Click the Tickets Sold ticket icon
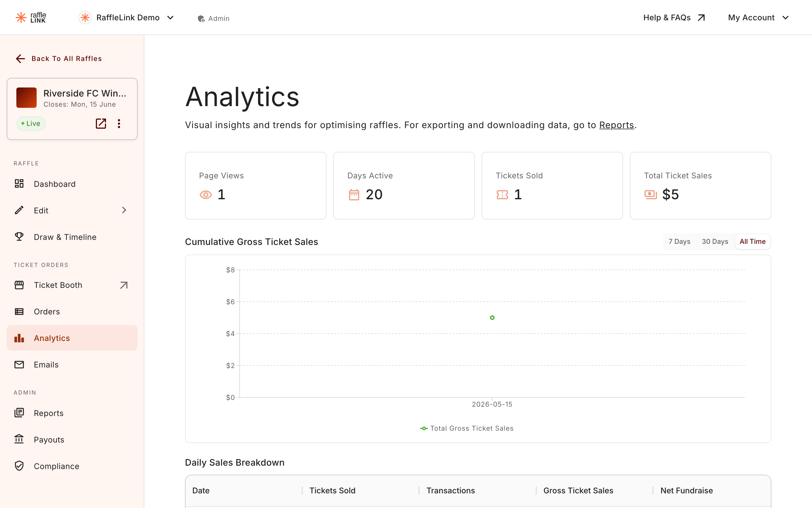The image size is (812, 508). click(502, 195)
